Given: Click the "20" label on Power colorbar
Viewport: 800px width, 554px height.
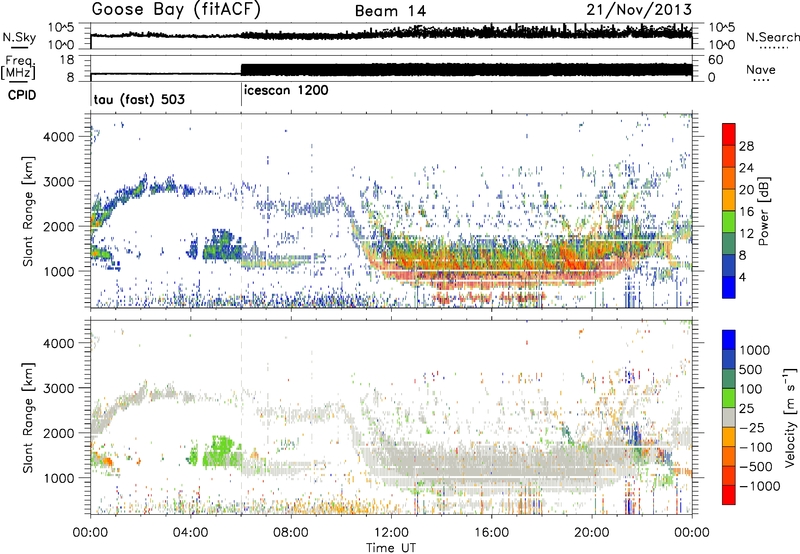Looking at the screenshot, I should click(746, 190).
